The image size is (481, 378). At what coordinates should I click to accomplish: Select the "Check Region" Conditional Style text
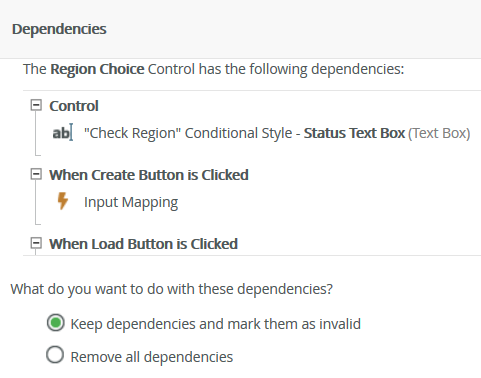(188, 133)
